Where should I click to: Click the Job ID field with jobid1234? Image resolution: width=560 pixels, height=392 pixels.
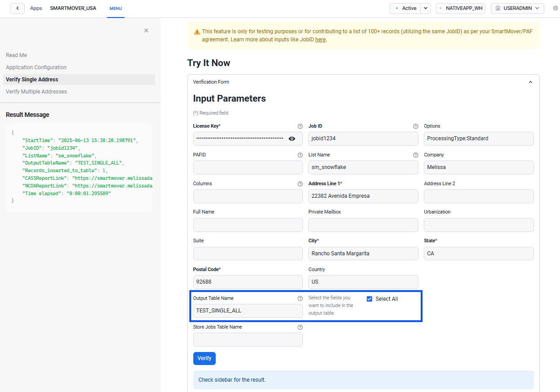tap(363, 138)
